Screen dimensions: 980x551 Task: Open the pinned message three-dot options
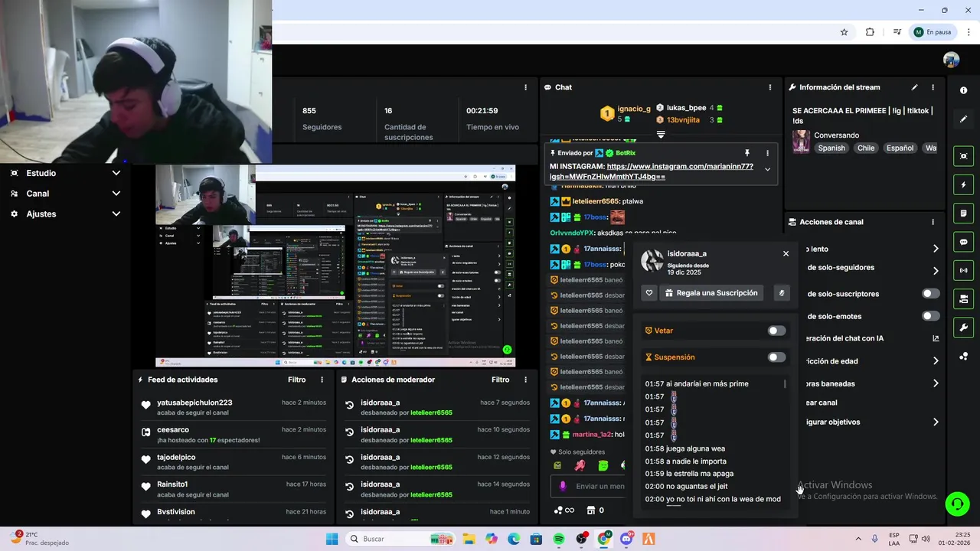767,153
